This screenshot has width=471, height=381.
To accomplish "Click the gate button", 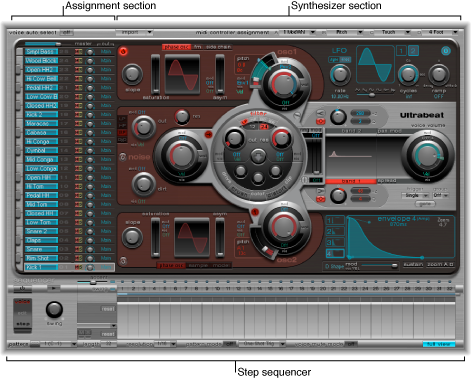I will [x=425, y=203].
